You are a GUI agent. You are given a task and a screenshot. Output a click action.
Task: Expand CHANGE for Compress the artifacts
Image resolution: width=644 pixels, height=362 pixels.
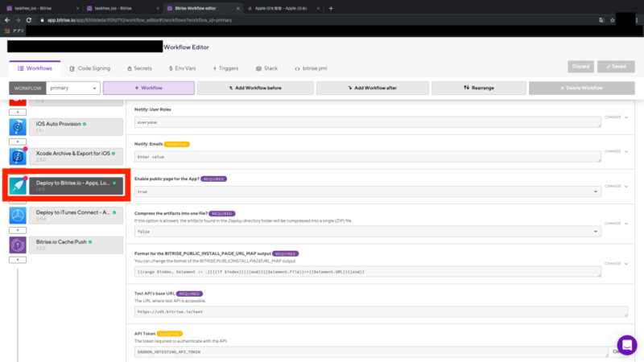pyautogui.click(x=616, y=224)
